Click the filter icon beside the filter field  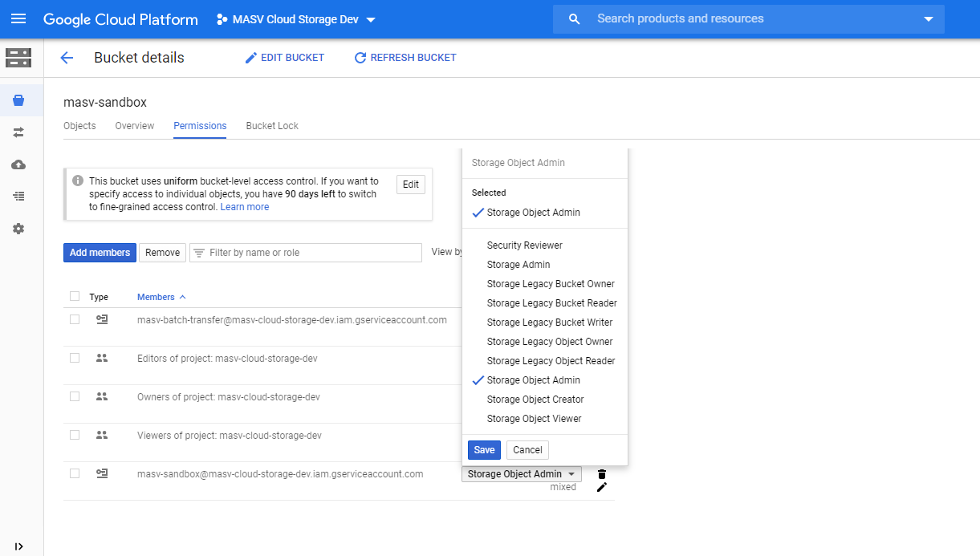click(199, 253)
